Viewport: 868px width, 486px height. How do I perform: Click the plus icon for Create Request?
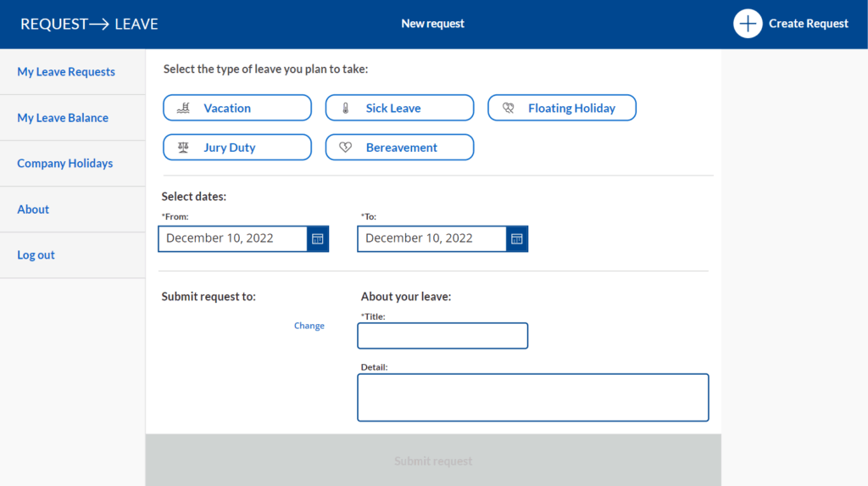pyautogui.click(x=748, y=24)
